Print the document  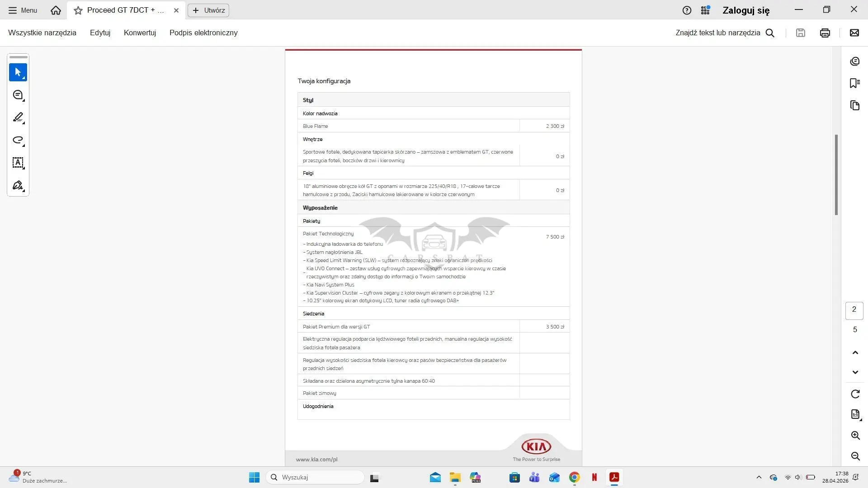tap(825, 33)
